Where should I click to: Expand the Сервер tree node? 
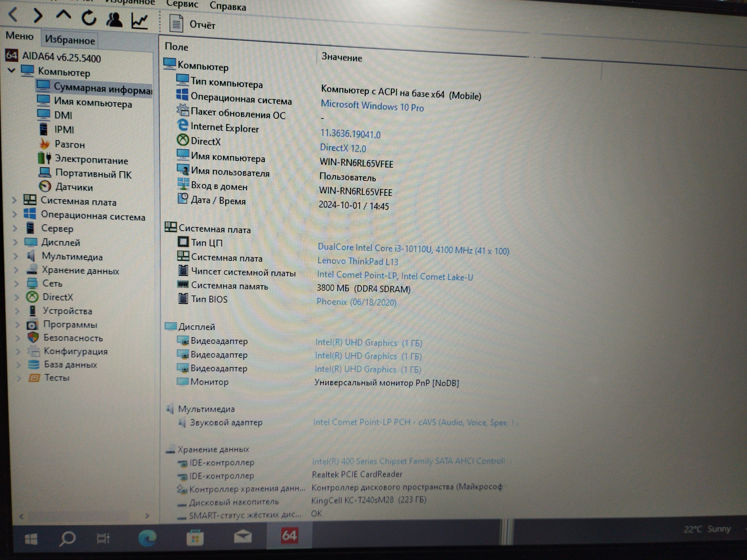[15, 228]
